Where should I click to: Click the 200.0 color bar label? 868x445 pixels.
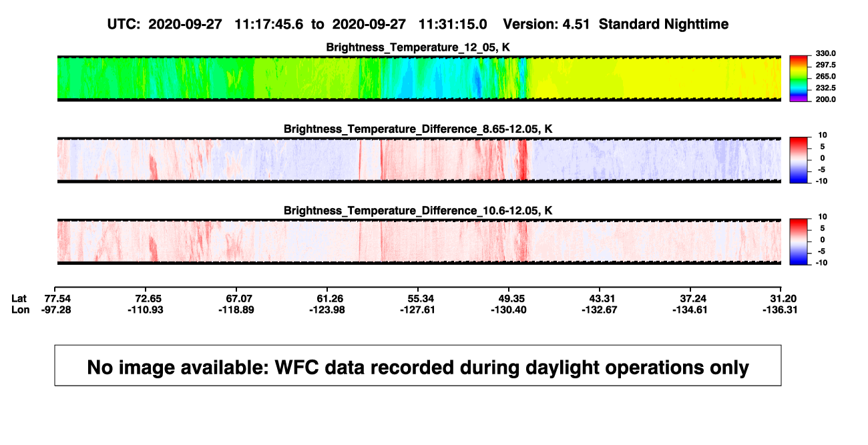pyautogui.click(x=827, y=99)
